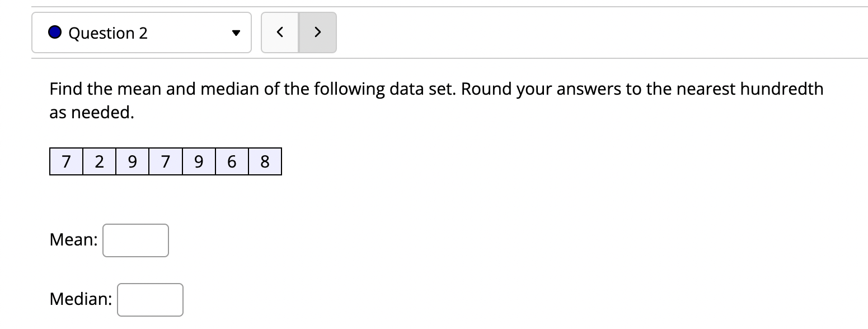Click the Median label text
Viewport: 868px width, 329px height.
80,299
